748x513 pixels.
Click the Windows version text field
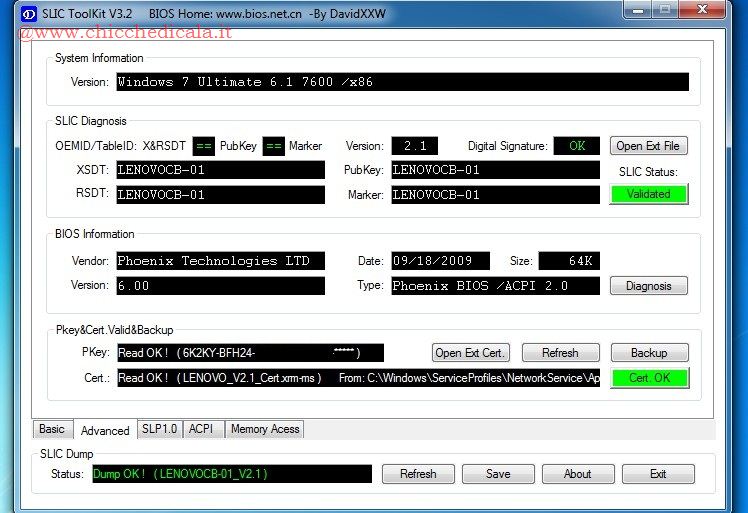point(402,82)
